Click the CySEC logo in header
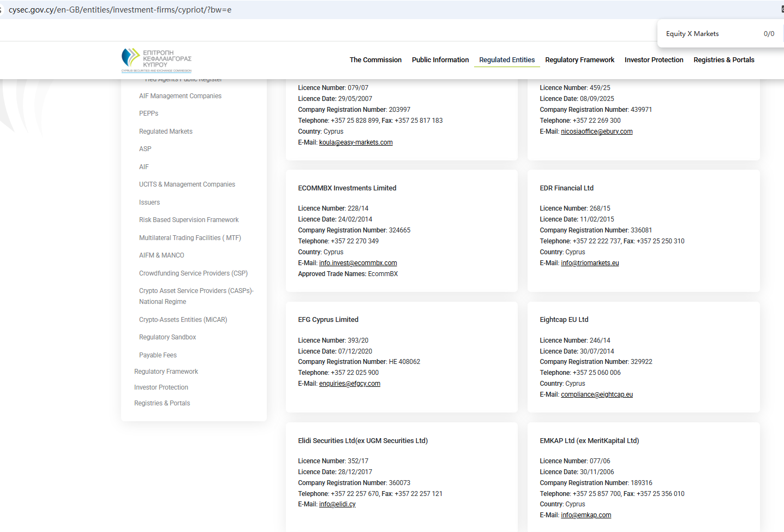784x532 pixels. click(157, 60)
